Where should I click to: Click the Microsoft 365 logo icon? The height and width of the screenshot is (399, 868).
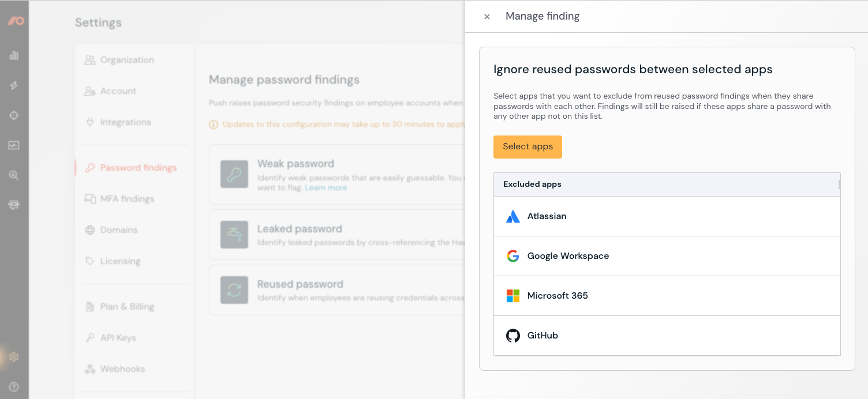click(x=512, y=296)
